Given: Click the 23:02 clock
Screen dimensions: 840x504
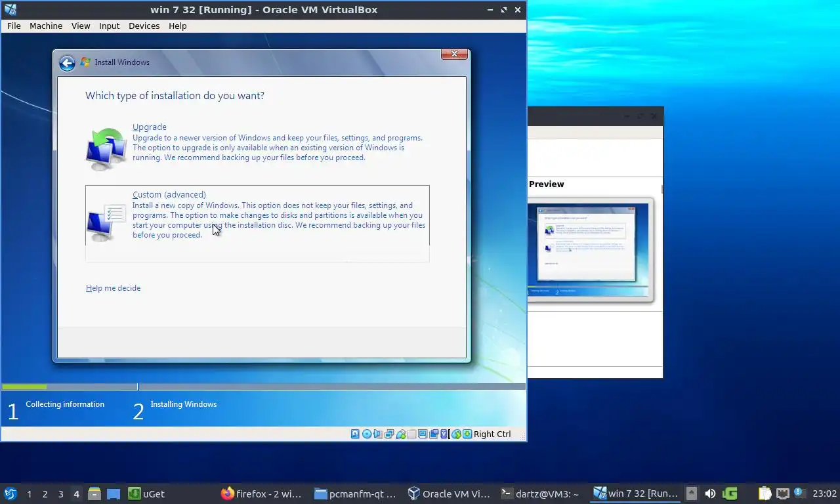Looking at the screenshot, I should click(824, 493).
